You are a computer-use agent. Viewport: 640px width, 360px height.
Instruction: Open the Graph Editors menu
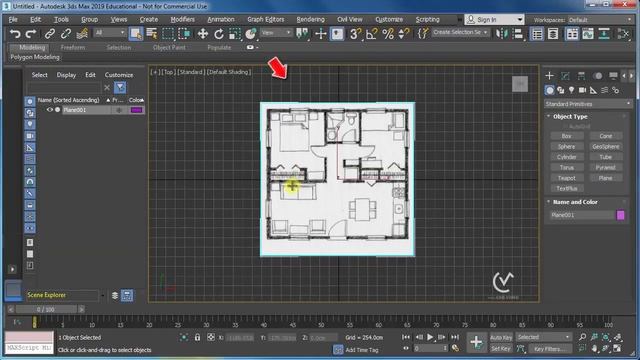(x=266, y=20)
